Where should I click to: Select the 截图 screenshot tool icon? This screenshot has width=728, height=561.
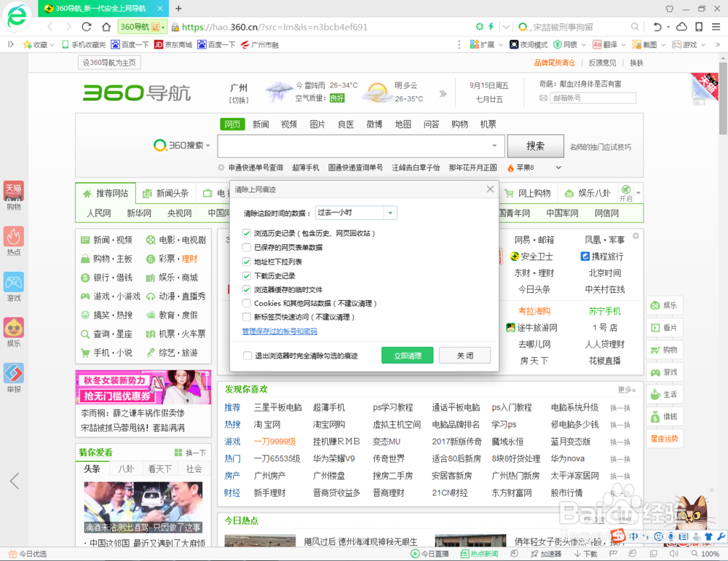(635, 44)
